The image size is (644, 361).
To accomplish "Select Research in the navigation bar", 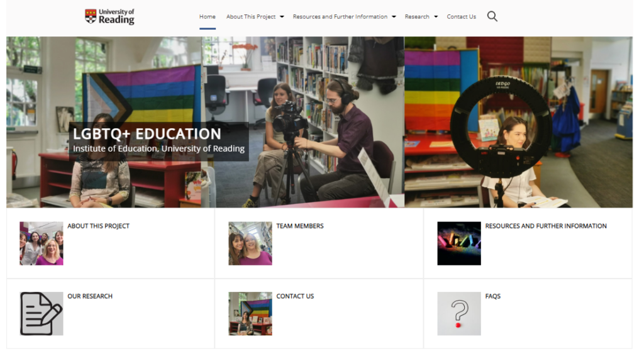I will click(x=417, y=17).
